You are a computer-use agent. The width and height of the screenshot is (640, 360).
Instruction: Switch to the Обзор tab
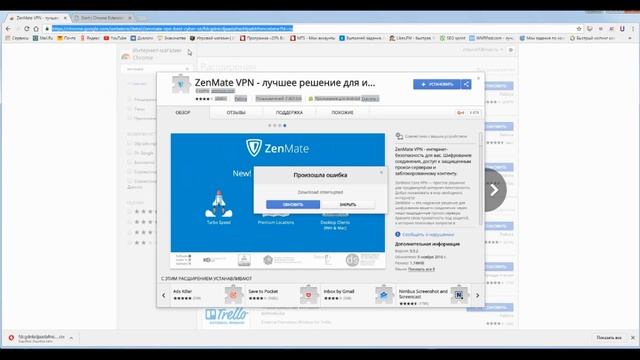183,112
